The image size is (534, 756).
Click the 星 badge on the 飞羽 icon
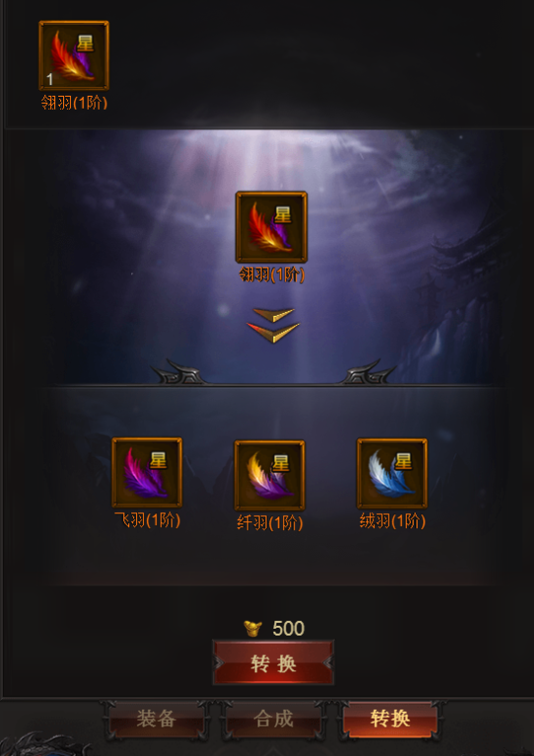[x=158, y=460]
